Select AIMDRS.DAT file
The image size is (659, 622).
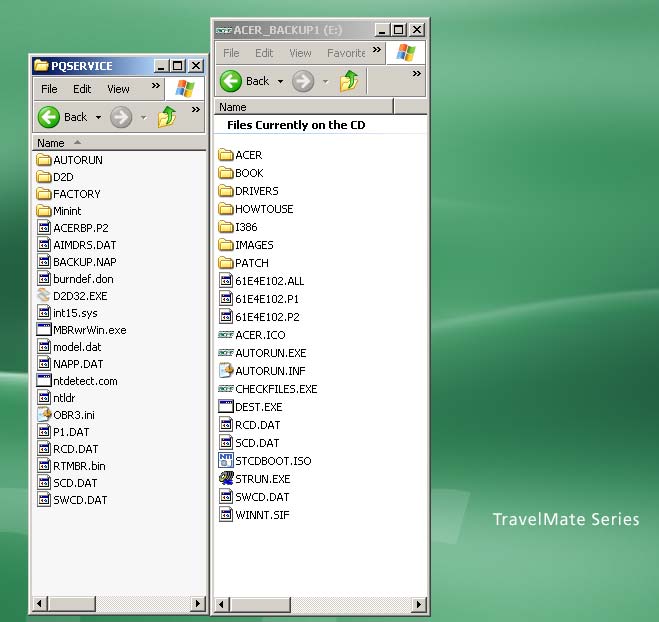77,245
